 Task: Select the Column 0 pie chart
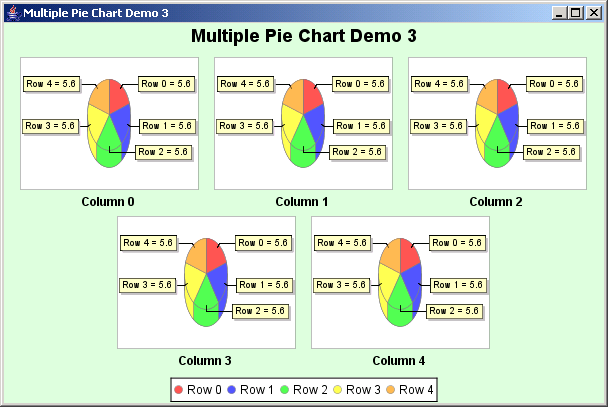(x=108, y=122)
